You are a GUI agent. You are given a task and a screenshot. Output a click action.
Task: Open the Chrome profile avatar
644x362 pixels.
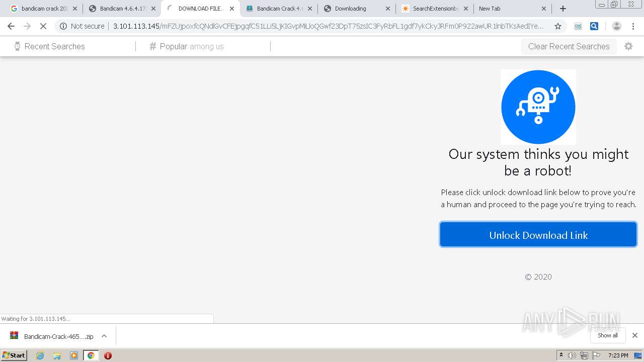pos(617,26)
